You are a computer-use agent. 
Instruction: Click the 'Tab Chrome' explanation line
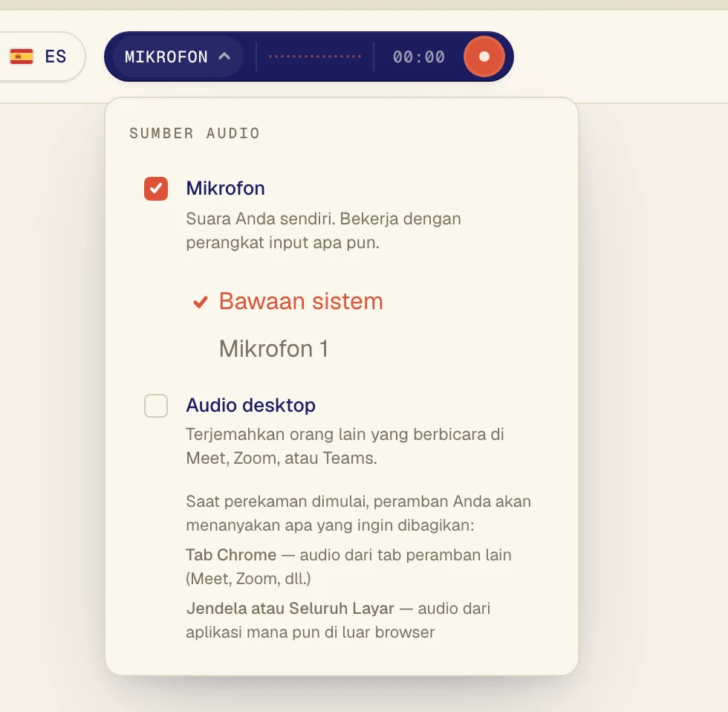[x=348, y=566]
